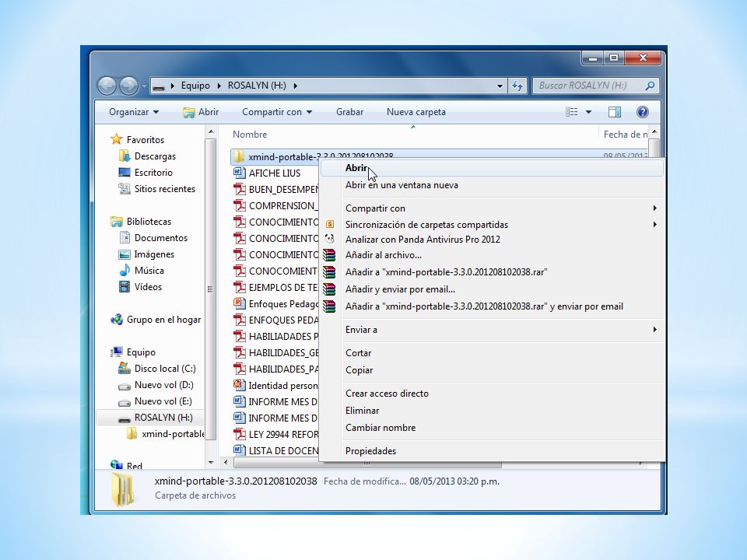Change view with the view icon
This screenshot has width=747, height=560.
572,112
